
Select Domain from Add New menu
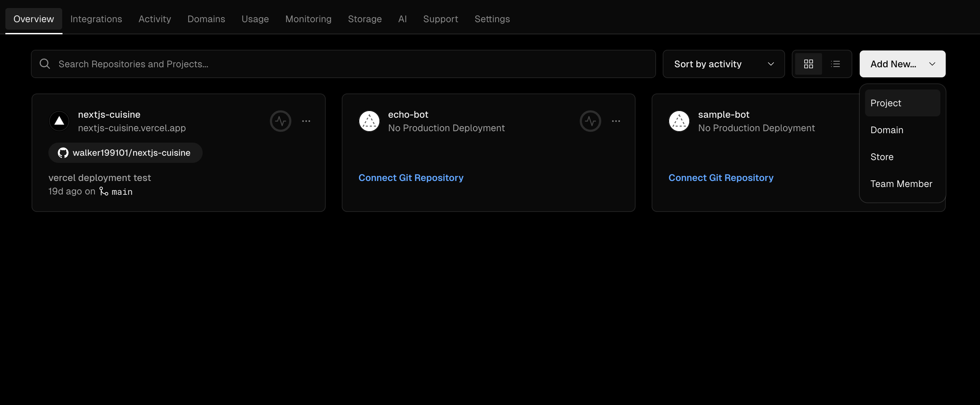902,130
